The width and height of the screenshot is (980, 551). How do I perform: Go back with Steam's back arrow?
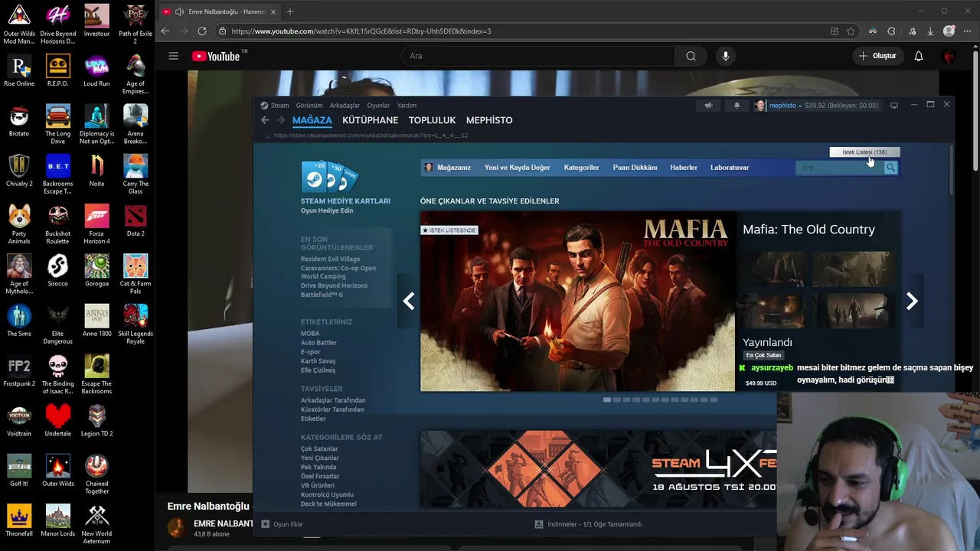pos(265,120)
